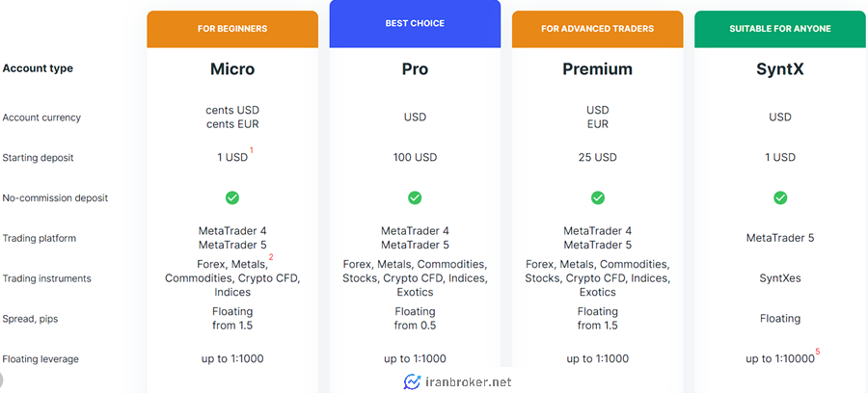This screenshot has height=393, width=868.
Task: Select the blue Best Choice header
Action: 415,24
